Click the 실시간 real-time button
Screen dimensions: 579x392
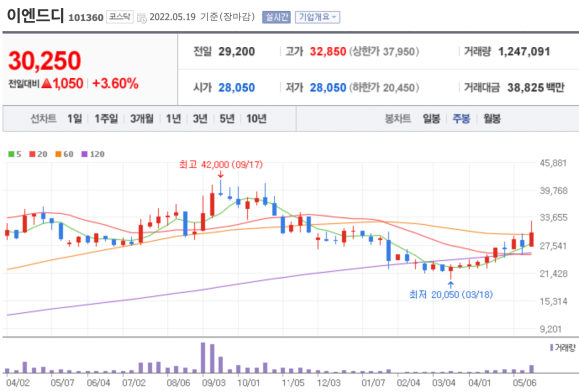click(x=277, y=17)
